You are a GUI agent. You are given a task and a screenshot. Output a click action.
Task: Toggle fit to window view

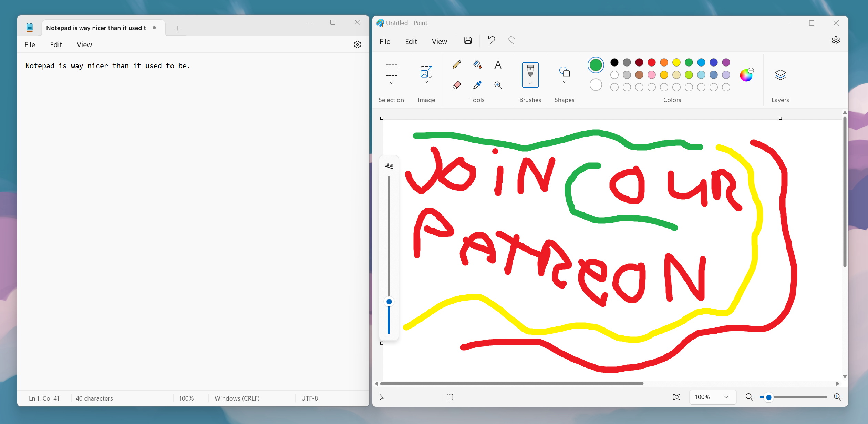coord(676,397)
